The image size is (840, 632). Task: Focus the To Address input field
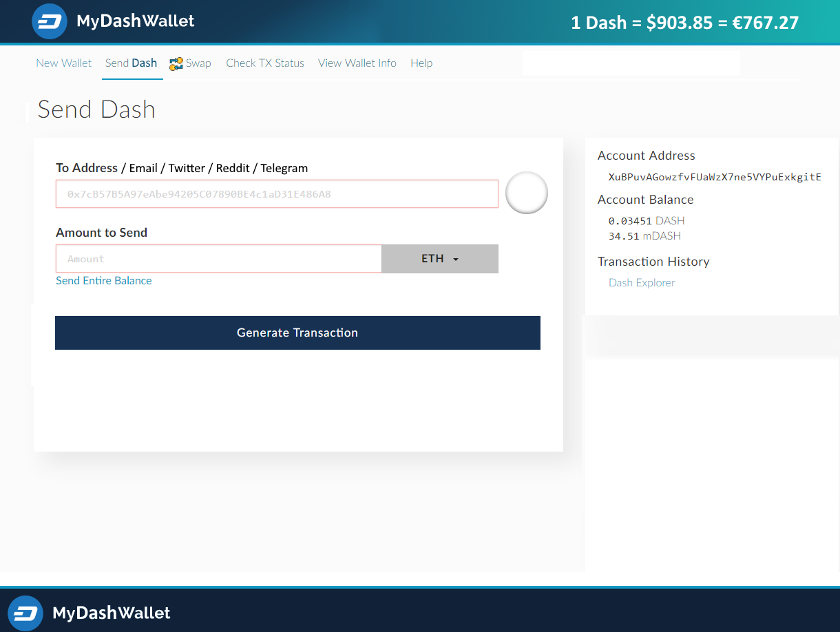(x=277, y=194)
